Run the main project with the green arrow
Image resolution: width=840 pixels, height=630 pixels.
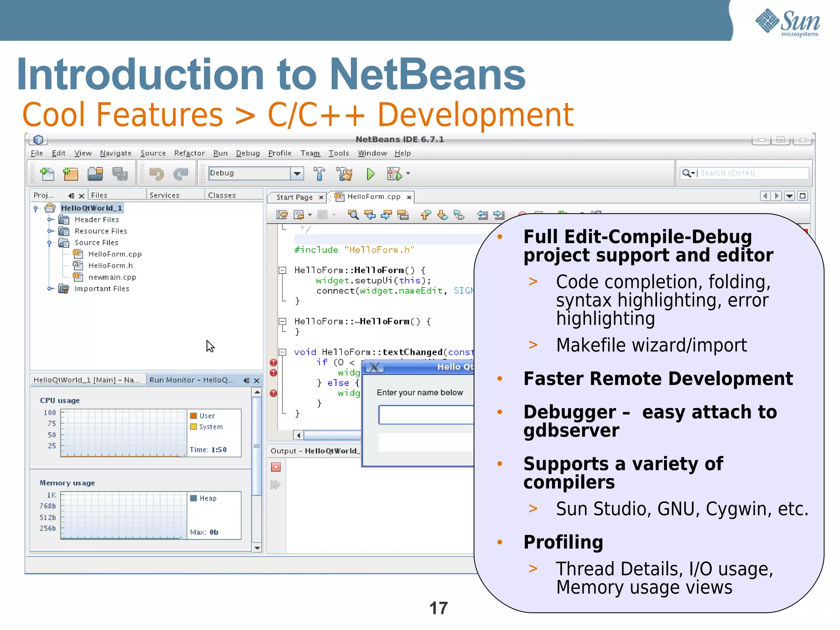click(370, 174)
